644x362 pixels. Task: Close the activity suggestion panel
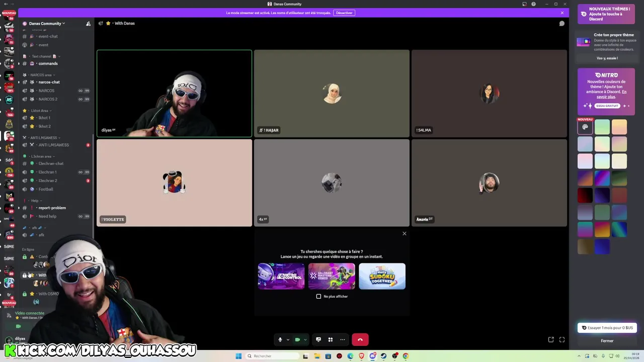[404, 233]
